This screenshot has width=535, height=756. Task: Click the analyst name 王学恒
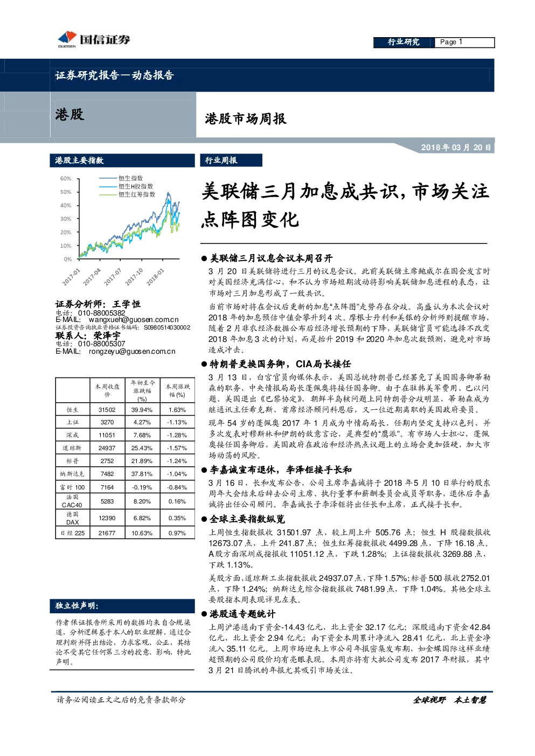(126, 304)
